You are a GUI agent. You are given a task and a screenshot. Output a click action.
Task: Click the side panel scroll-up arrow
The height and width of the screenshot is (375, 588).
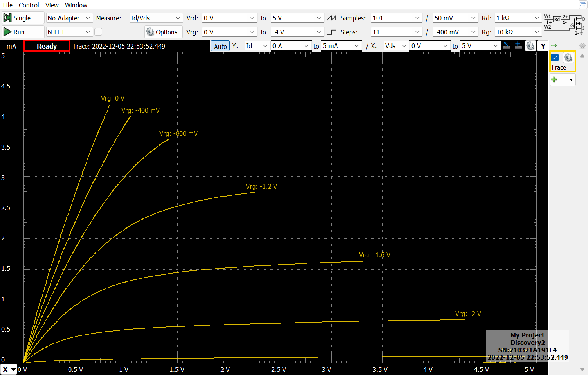(582, 56)
